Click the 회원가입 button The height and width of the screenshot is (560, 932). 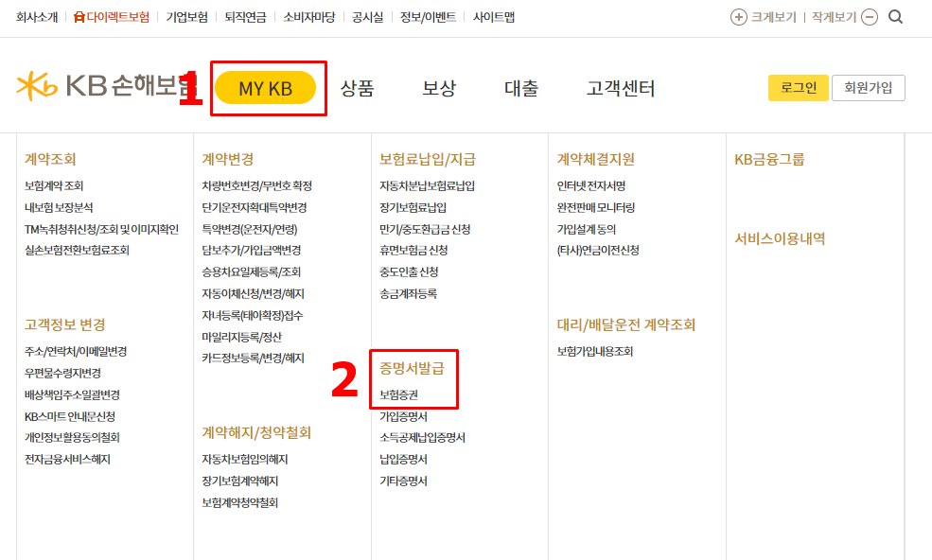869,88
